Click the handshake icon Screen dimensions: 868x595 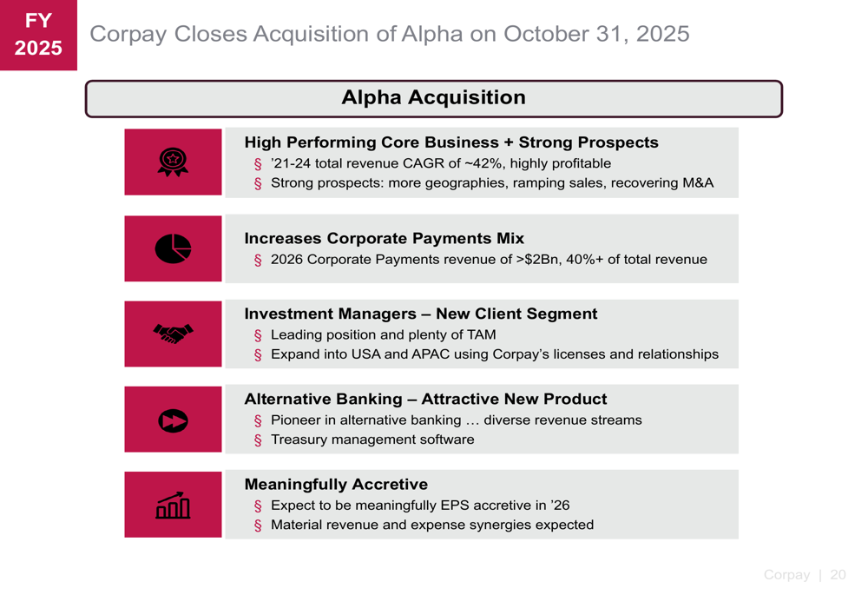click(x=173, y=334)
